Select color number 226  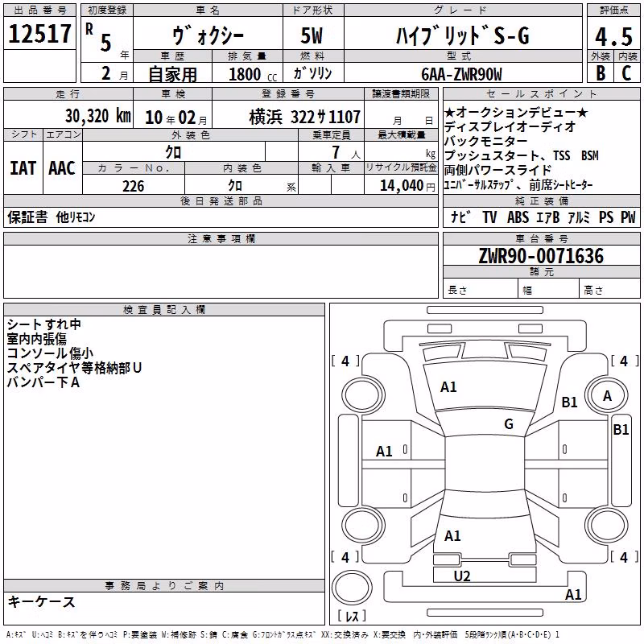pos(133,186)
